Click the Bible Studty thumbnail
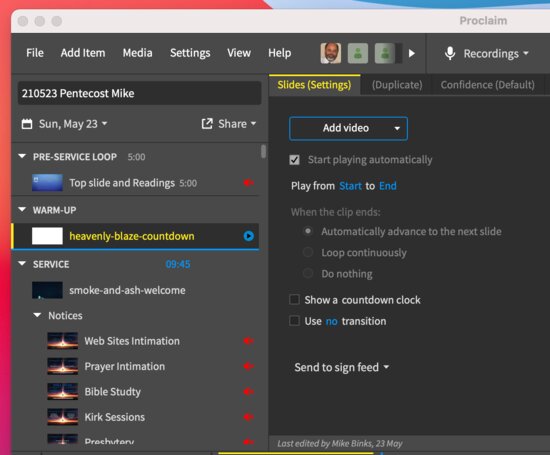This screenshot has height=455, width=550. [63, 392]
